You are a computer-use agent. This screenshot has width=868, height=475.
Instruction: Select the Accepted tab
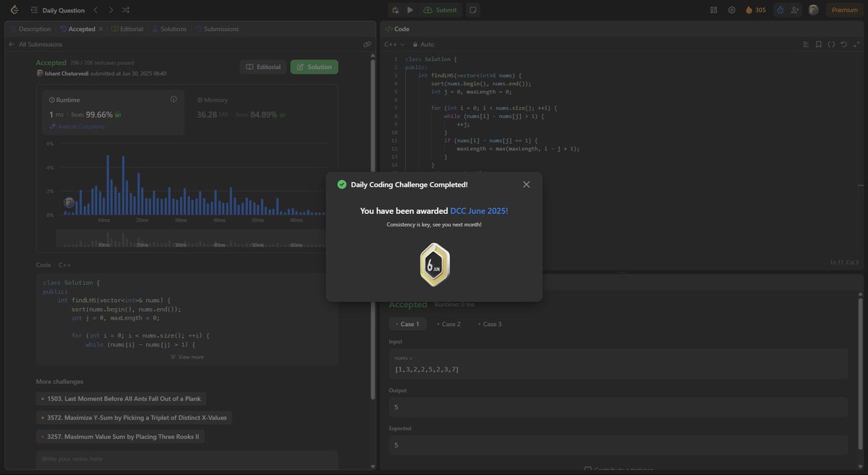pos(77,29)
